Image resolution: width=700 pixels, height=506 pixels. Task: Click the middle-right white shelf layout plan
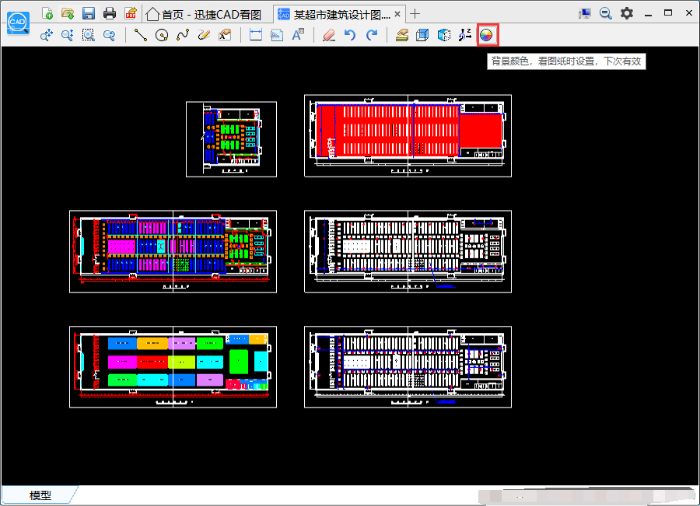[408, 251]
